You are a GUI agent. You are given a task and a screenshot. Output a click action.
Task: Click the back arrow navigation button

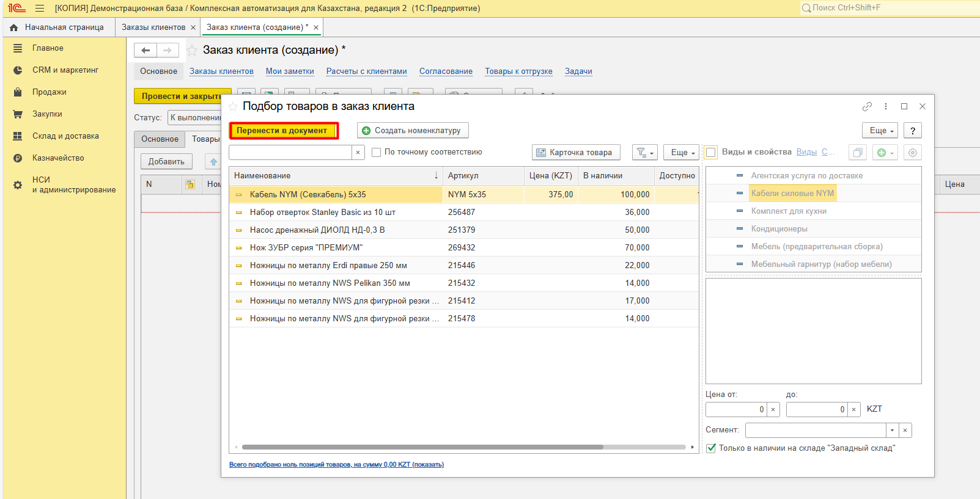(x=146, y=51)
